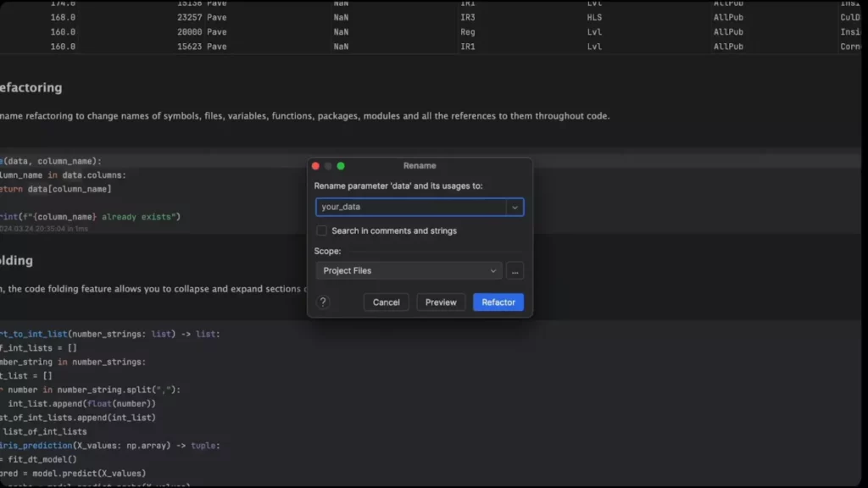Enable Search in comments and strings
868x488 pixels.
click(x=321, y=230)
